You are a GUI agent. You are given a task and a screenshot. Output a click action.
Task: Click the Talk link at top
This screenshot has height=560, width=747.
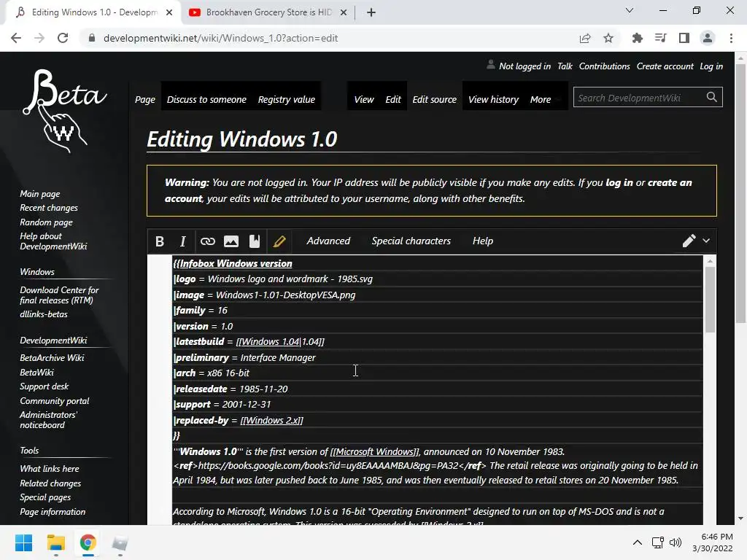(x=565, y=66)
